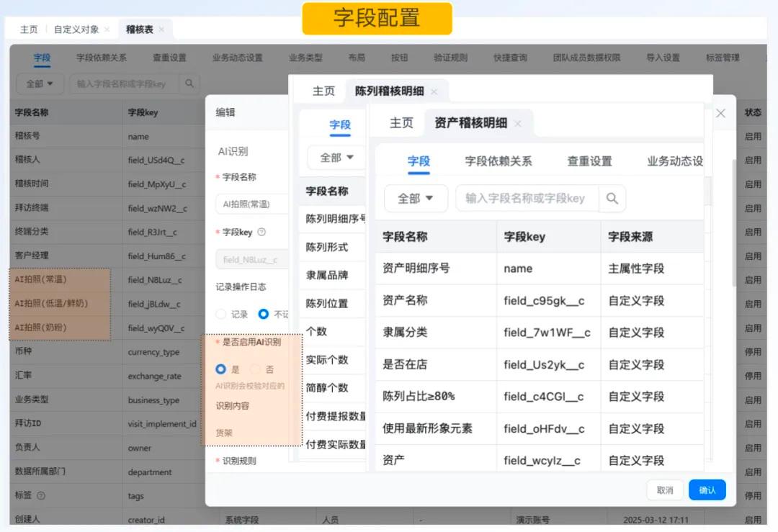Click the search magnifier icon in the main field list

[189, 84]
